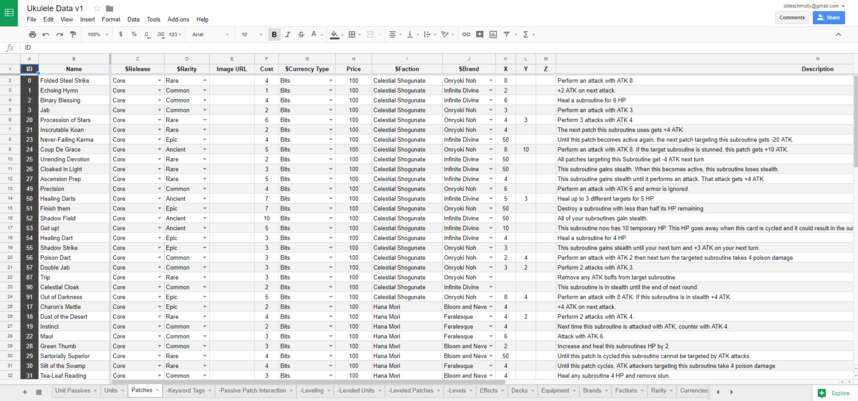Activate the paint format tool

coord(73,34)
